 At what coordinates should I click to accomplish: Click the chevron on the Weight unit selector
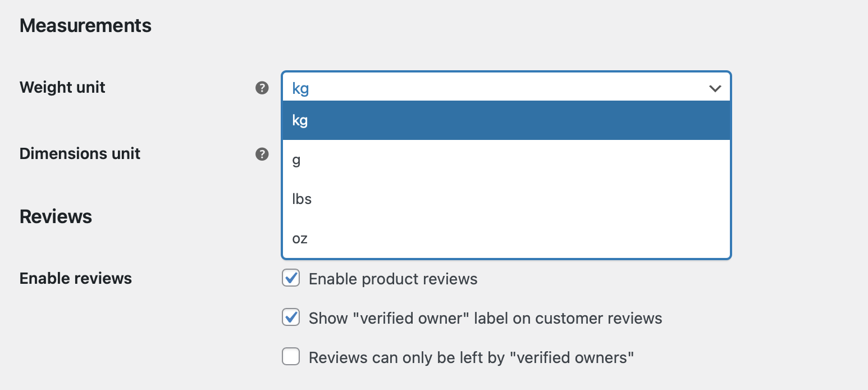point(715,88)
